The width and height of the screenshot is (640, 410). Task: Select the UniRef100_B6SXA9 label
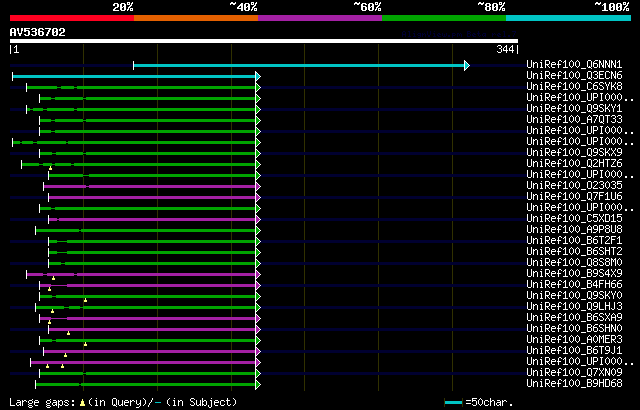[574, 318]
